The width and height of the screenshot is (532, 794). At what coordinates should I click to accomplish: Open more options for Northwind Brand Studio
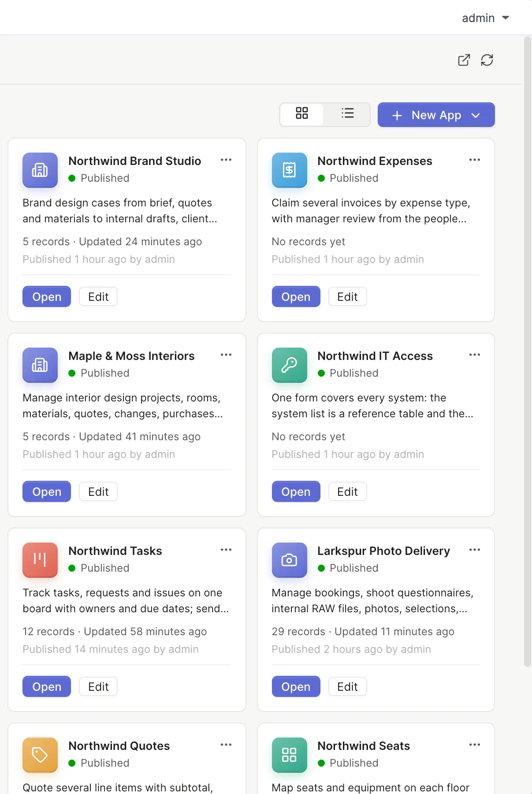[226, 160]
